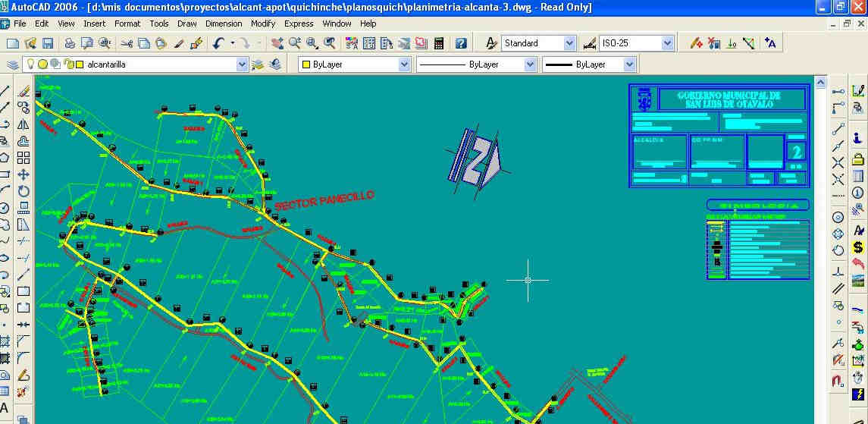Screen dimensions: 868x424
Task: Toggle freeze sun icon for alcantarilla layer
Action: pyautogui.click(x=43, y=64)
